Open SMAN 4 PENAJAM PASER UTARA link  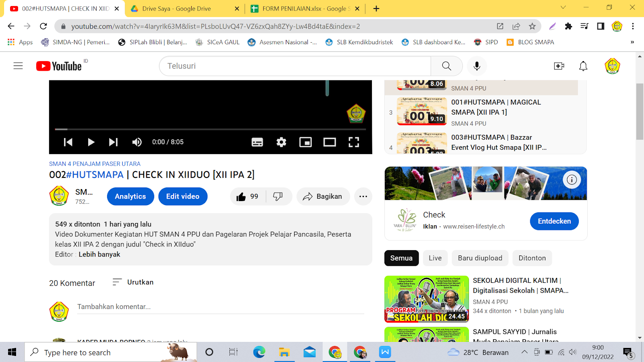coord(95,164)
